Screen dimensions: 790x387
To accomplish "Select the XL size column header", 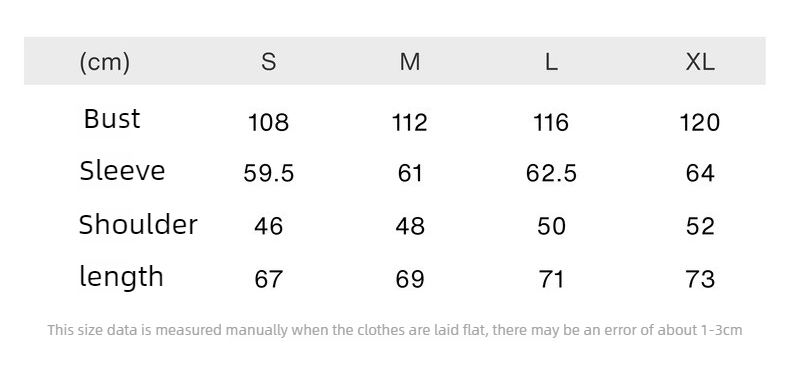I will [700, 62].
